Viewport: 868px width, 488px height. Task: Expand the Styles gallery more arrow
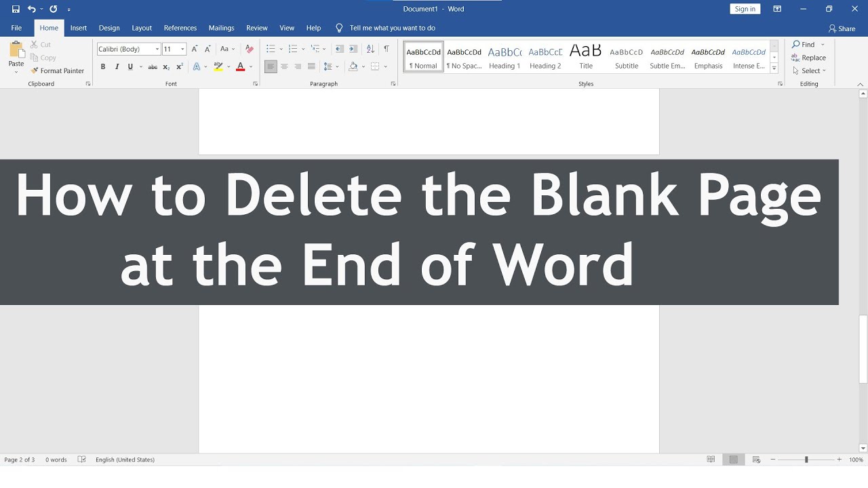[x=774, y=68]
